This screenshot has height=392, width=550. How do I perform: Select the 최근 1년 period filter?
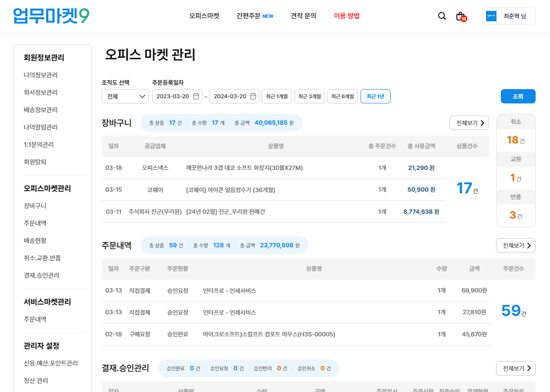pyautogui.click(x=375, y=96)
